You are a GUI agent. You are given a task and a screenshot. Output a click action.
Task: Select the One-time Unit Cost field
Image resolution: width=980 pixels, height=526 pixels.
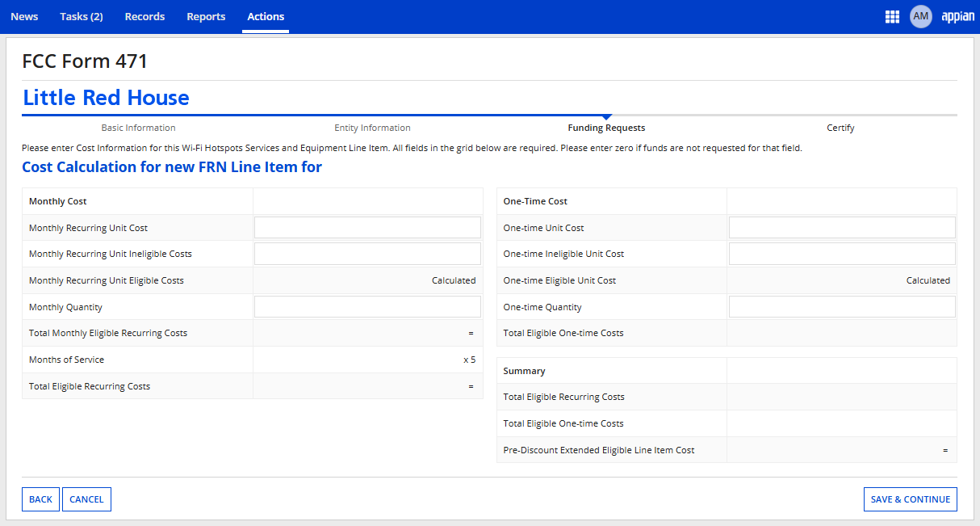point(842,228)
